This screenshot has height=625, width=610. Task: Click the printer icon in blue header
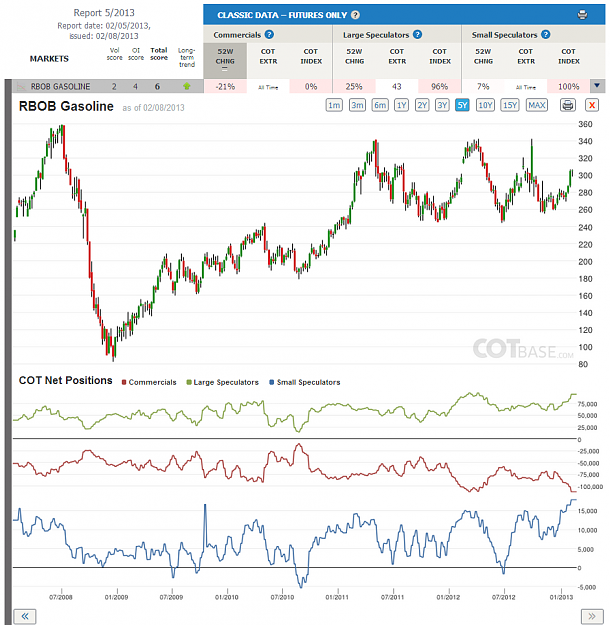pos(582,15)
